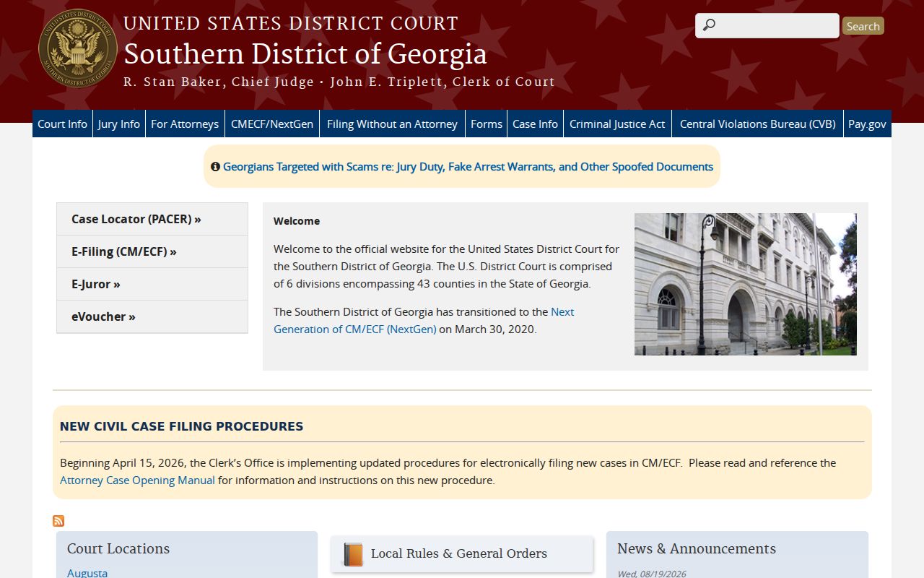The width and height of the screenshot is (924, 578).
Task: Click the Southern District of Georgia title
Action: [x=305, y=54]
